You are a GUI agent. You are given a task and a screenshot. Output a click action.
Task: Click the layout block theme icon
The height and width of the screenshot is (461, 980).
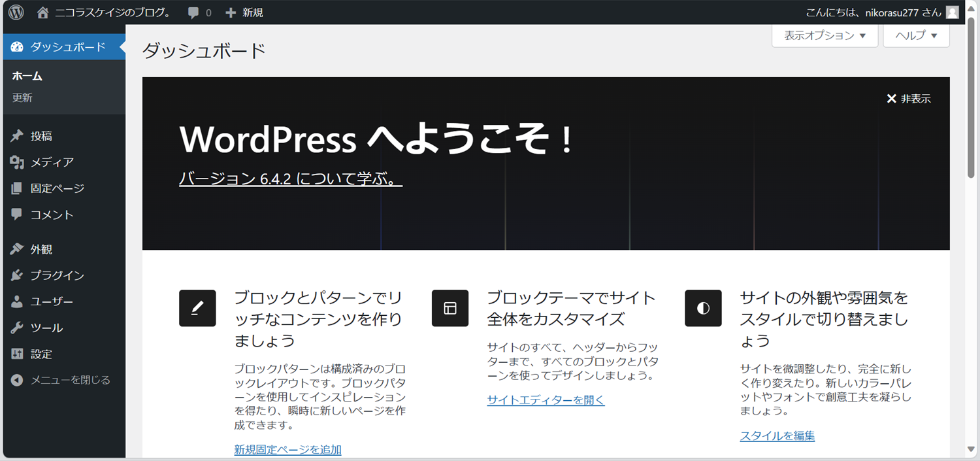tap(450, 308)
